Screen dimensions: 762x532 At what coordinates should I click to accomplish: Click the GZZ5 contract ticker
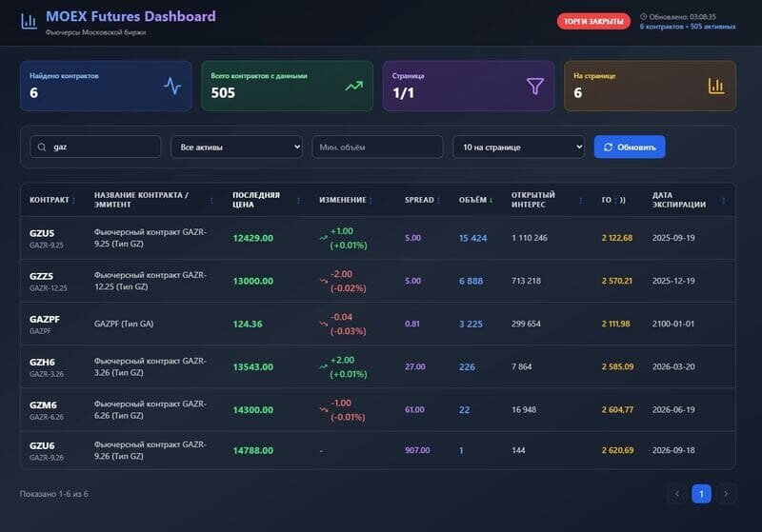41,276
